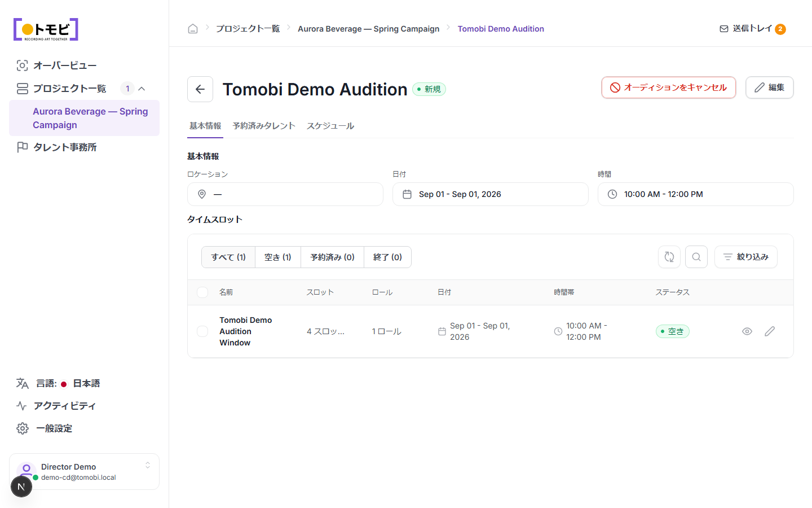Screen dimensions: 812x508
Task: Click Aurora Beverage — Spring Campaign breadcrumb
Action: pos(368,29)
